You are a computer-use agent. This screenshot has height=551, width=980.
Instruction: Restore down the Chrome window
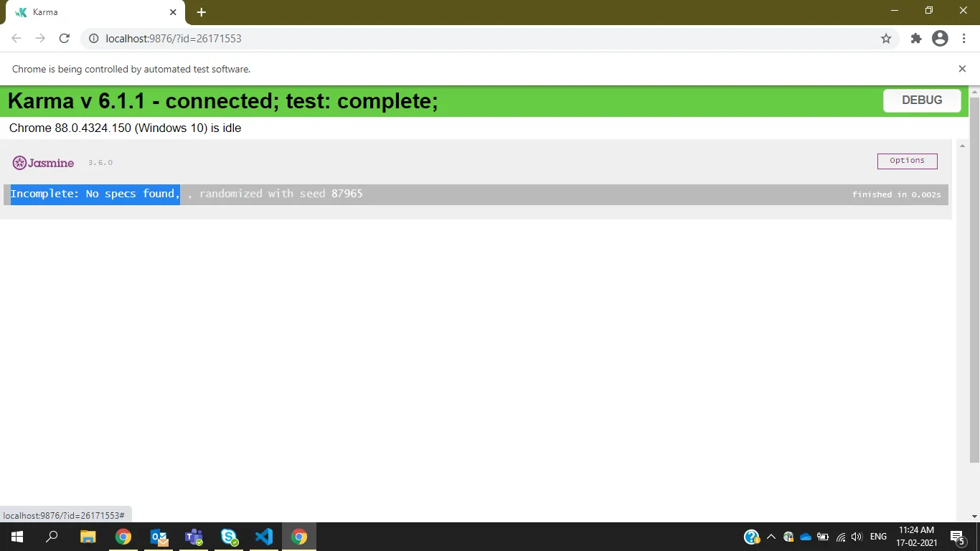coord(929,11)
